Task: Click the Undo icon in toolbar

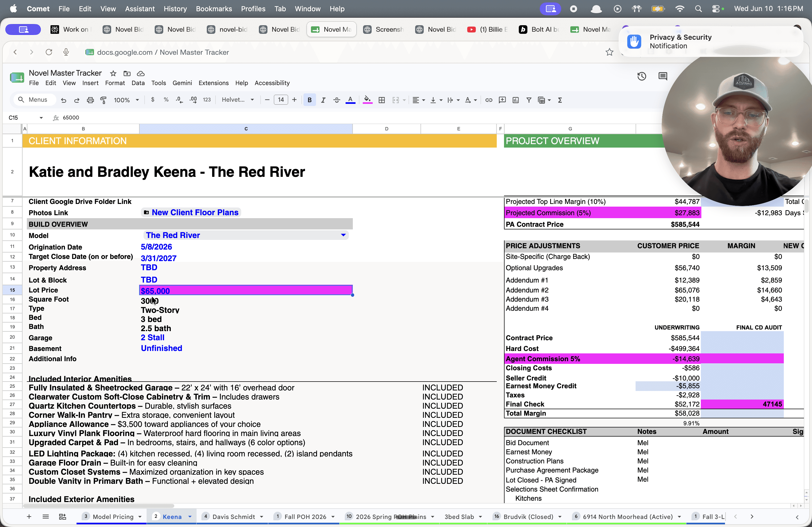Action: pos(63,100)
